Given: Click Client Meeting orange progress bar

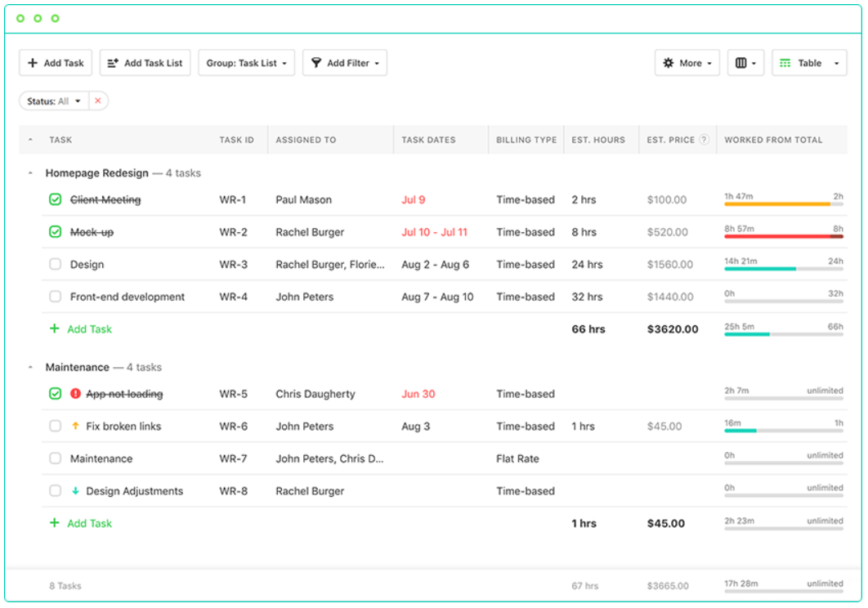Looking at the screenshot, I should point(783,203).
